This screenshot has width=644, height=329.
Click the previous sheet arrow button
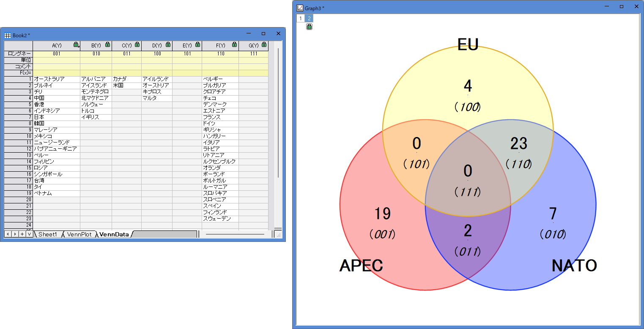(x=8, y=234)
